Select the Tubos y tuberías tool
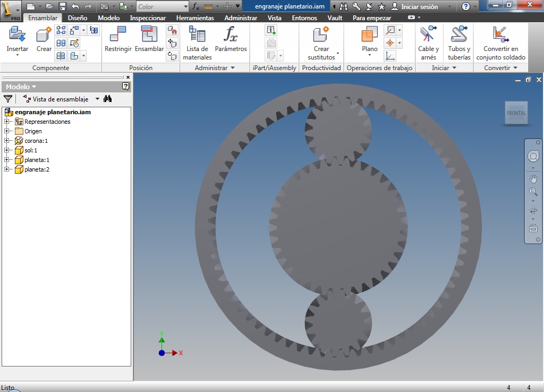The height and width of the screenshot is (392, 544). point(458,36)
